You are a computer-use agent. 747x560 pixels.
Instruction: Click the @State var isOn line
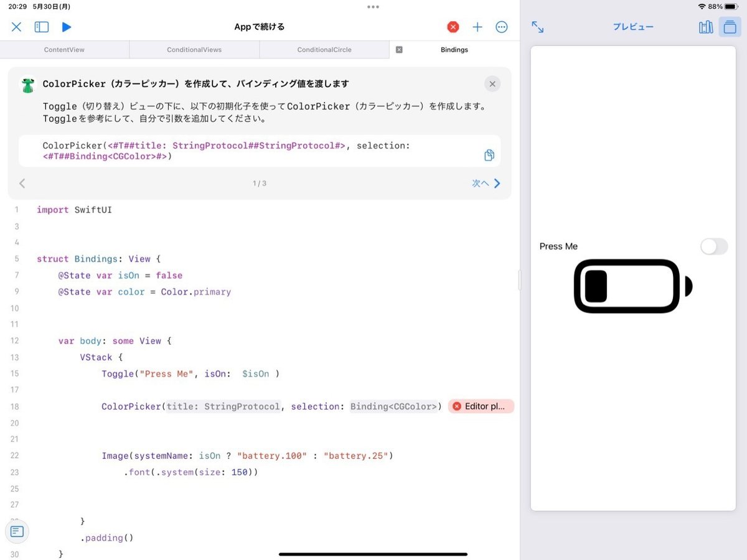[x=120, y=275]
